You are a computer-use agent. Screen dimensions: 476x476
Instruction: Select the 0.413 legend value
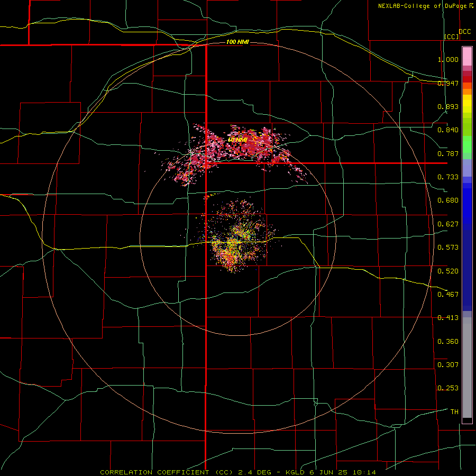448,318
